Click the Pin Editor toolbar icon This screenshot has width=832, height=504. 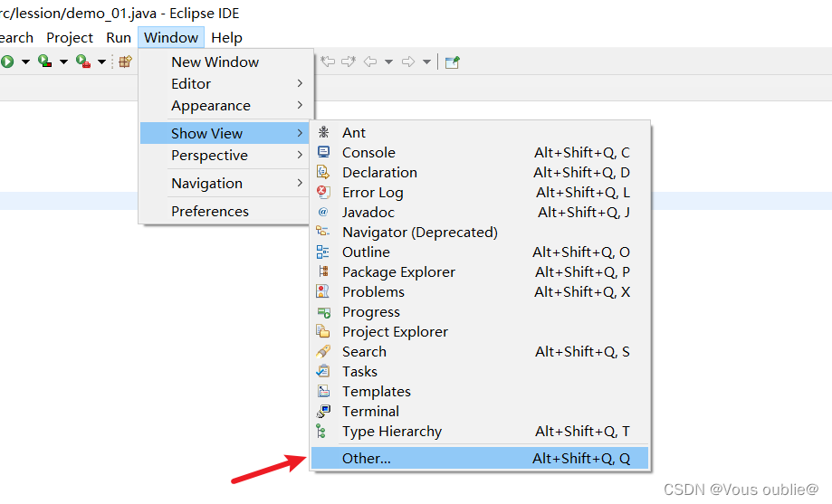452,62
